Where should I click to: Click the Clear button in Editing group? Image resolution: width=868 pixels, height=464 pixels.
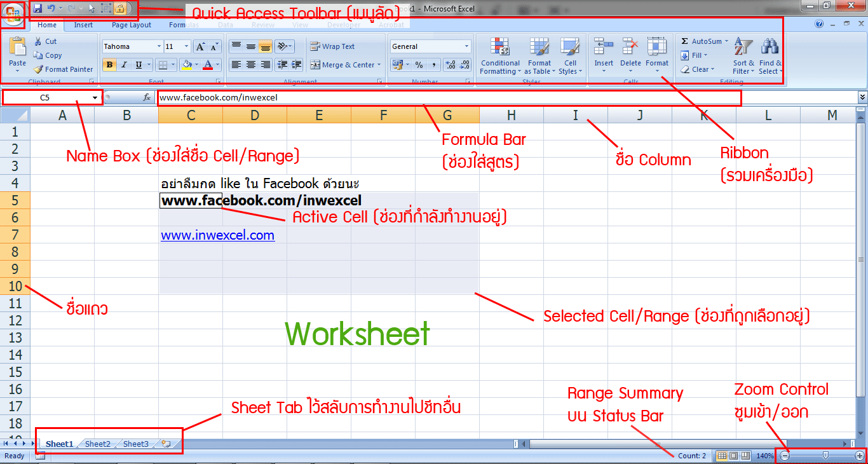coord(697,69)
